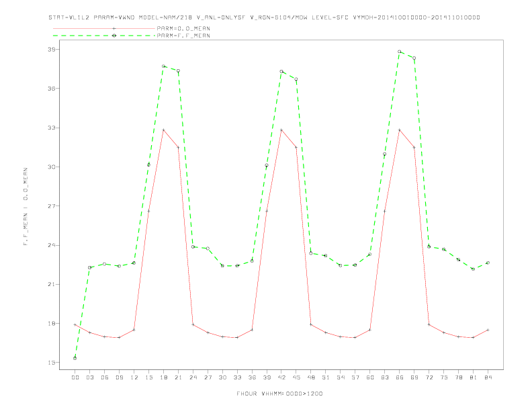Click the x-axis forecast hour 78 label
This screenshot has width=532, height=411.
[459, 377]
